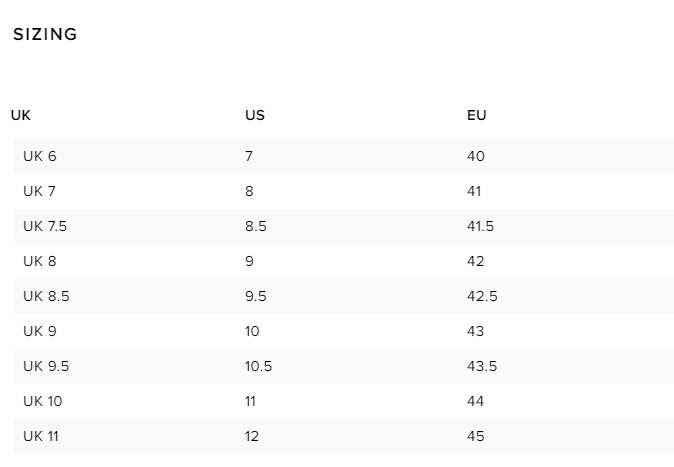Select the UK 8 size cell
674x467 pixels.
(x=40, y=261)
